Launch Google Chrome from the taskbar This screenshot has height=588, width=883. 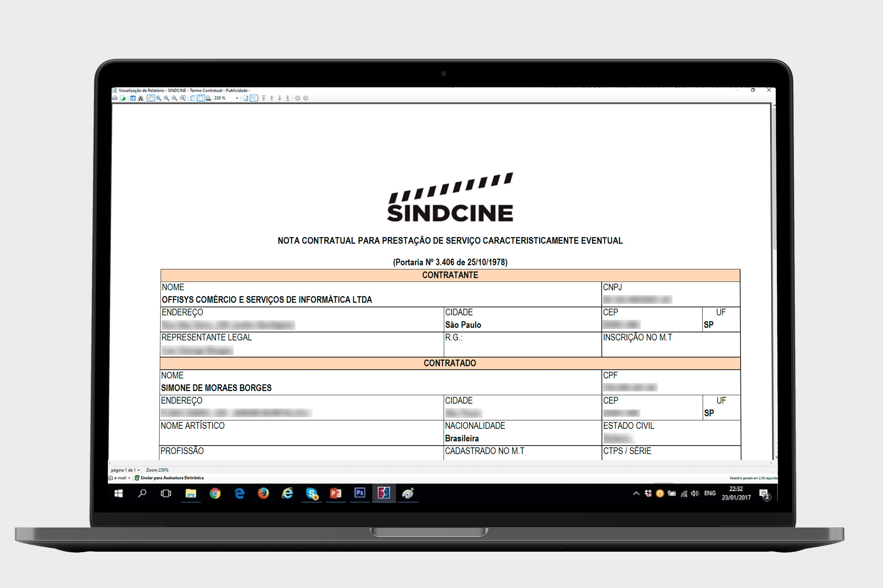tap(215, 494)
